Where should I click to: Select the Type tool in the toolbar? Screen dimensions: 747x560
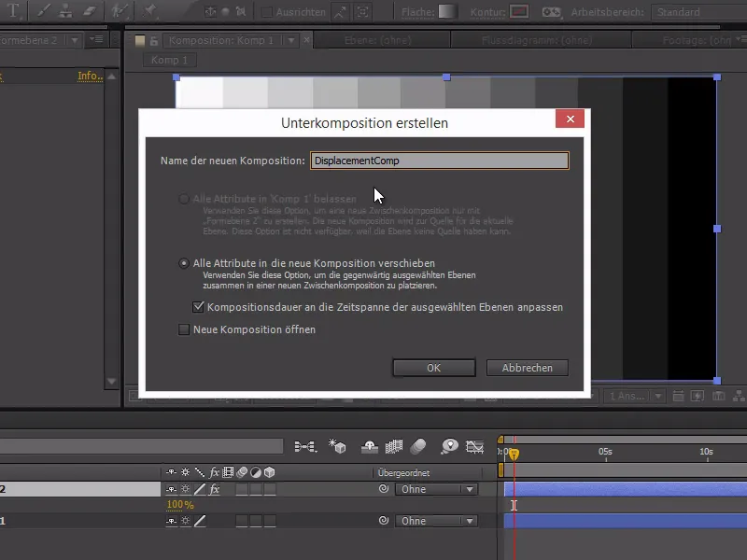click(x=12, y=11)
